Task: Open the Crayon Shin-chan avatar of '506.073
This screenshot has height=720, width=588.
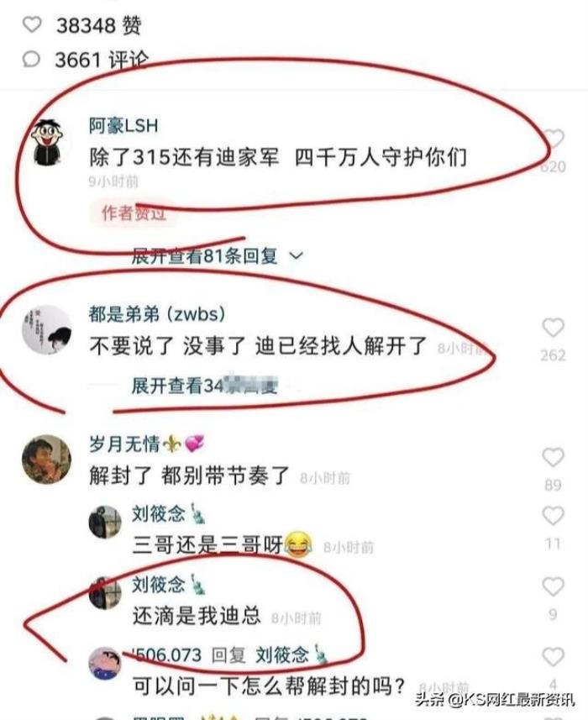Action: (105, 663)
